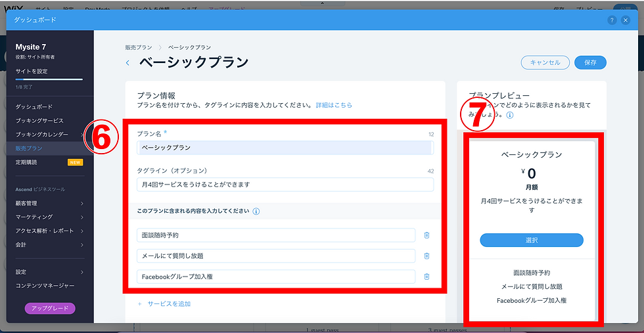Image resolution: width=644 pixels, height=333 pixels.
Task: Click the ¥0 price in the preview card
Action: click(529, 174)
